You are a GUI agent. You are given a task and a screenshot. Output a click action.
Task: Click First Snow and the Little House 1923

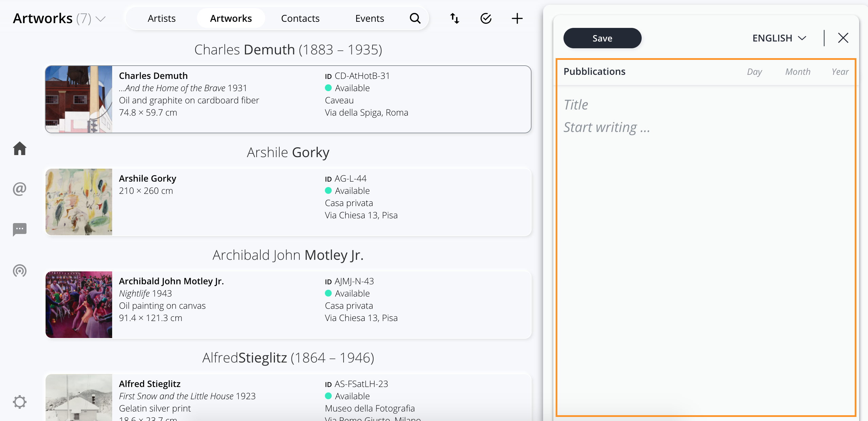coord(187,396)
